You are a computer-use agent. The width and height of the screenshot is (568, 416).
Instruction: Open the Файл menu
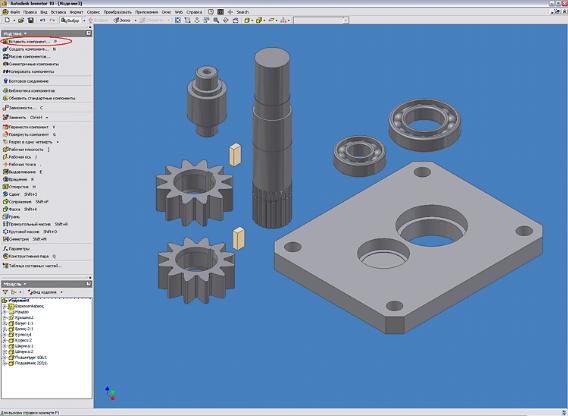[15, 12]
